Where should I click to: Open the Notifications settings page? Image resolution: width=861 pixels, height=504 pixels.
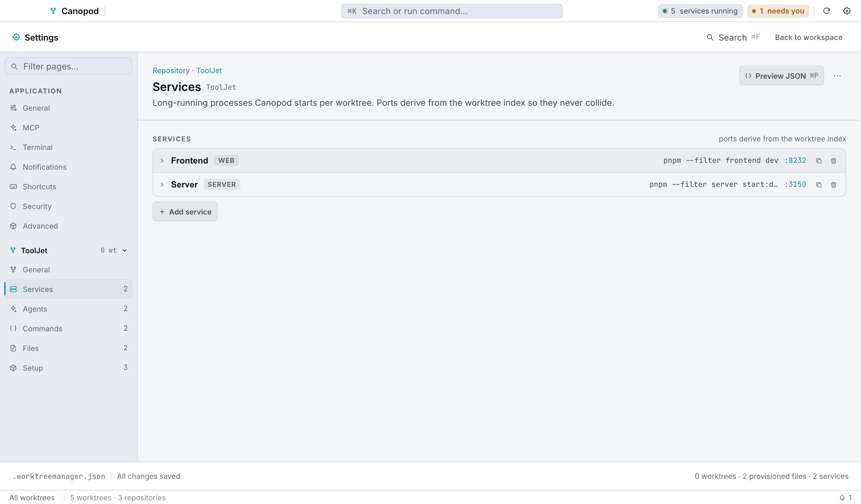pyautogui.click(x=68, y=167)
